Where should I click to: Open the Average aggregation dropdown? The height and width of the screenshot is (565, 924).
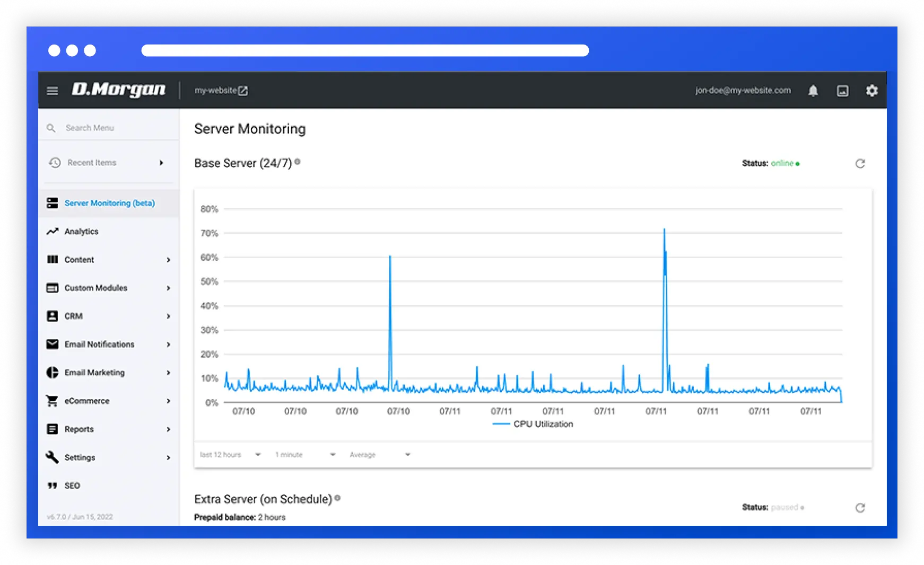click(380, 455)
